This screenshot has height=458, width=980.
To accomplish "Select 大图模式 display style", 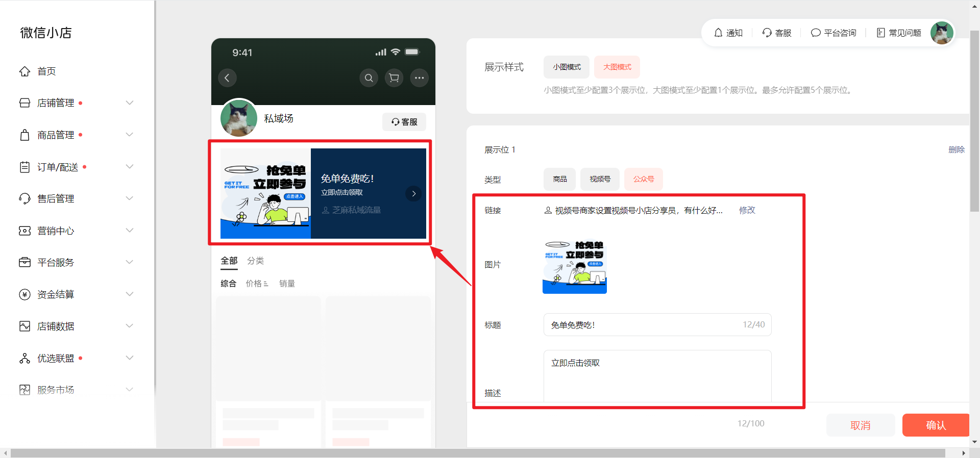I will [617, 67].
